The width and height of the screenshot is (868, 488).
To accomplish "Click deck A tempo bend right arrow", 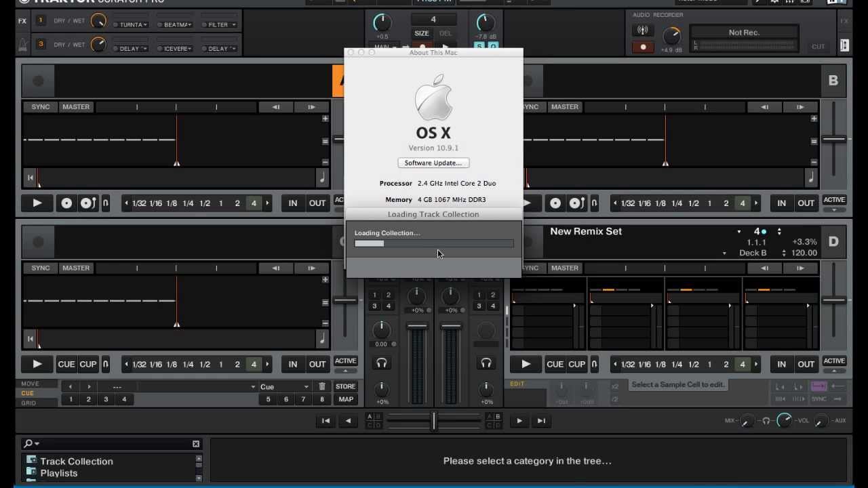I will click(x=311, y=107).
